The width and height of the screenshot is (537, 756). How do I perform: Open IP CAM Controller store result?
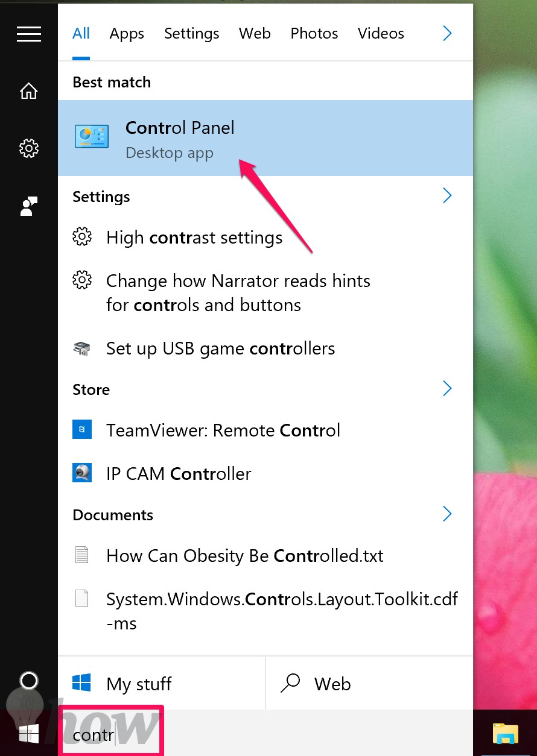click(x=265, y=474)
